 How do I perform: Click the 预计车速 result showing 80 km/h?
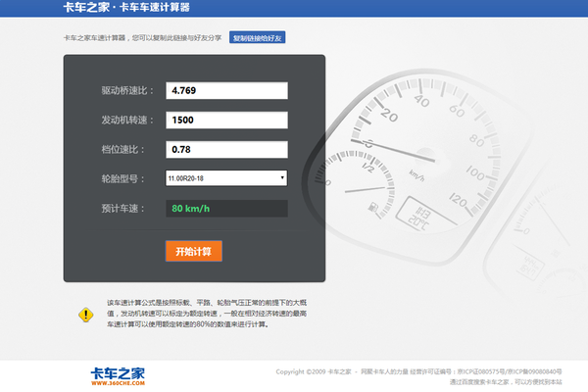(x=225, y=209)
